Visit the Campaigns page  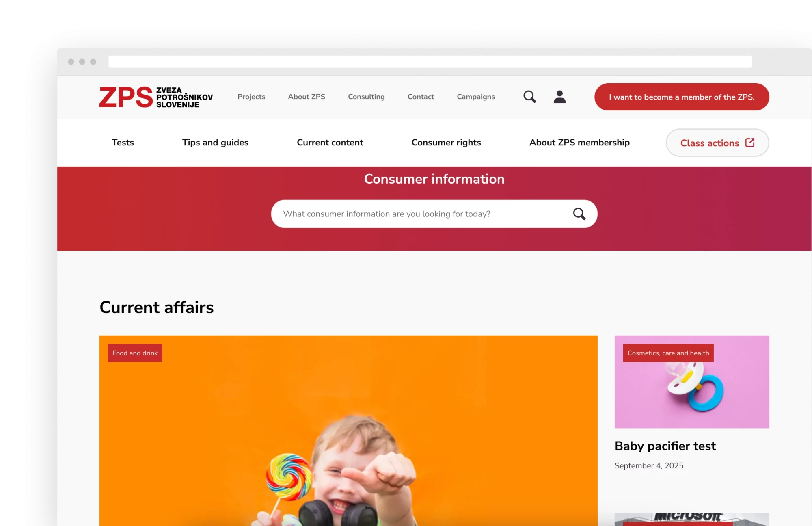tap(476, 97)
